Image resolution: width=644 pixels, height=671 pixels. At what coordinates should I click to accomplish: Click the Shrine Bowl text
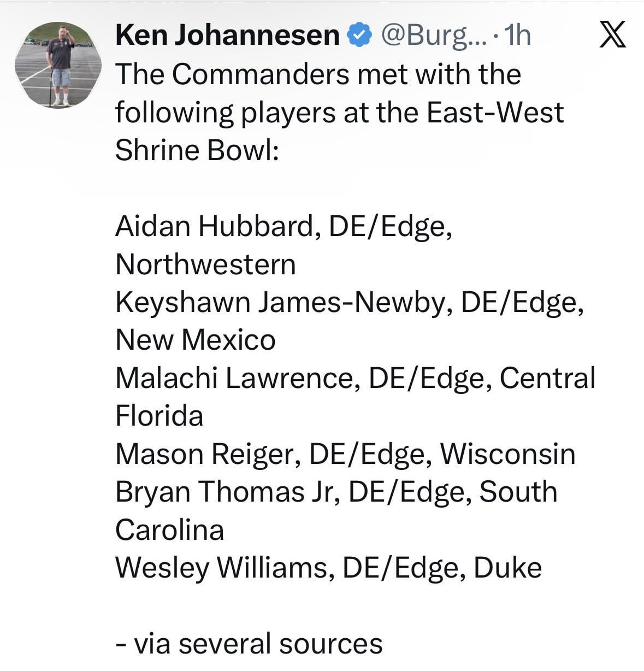coord(197,150)
